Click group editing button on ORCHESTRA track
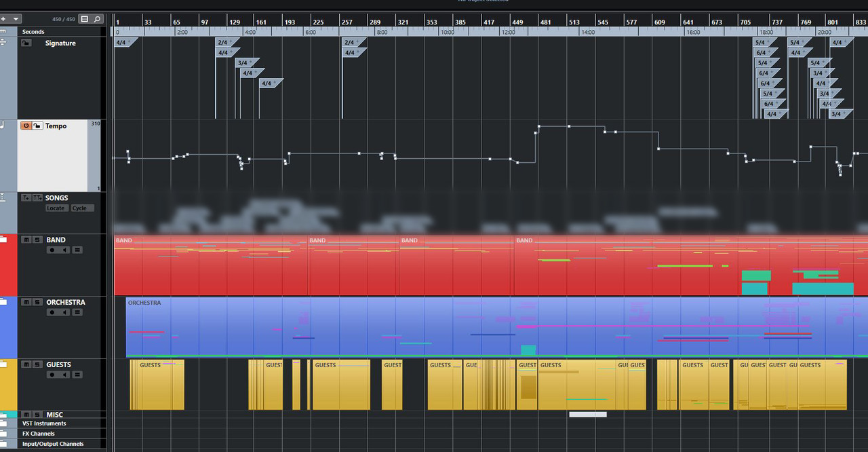Screen dimensions: 868x452 [77, 312]
